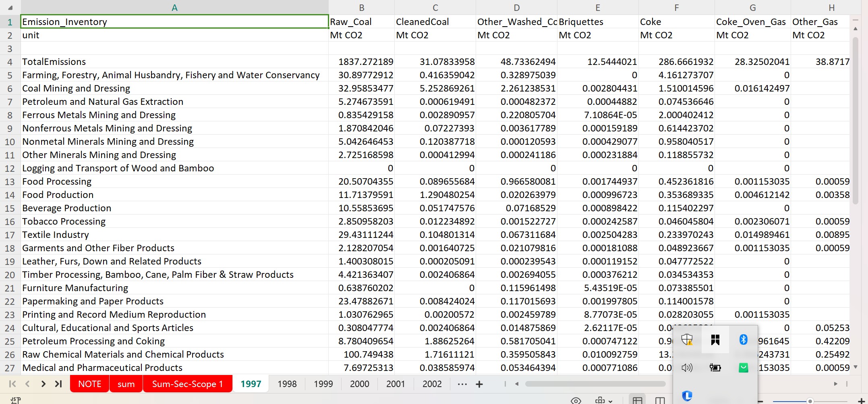Switch to the 1998 sheet tab
The height and width of the screenshot is (404, 868).
[x=287, y=384]
